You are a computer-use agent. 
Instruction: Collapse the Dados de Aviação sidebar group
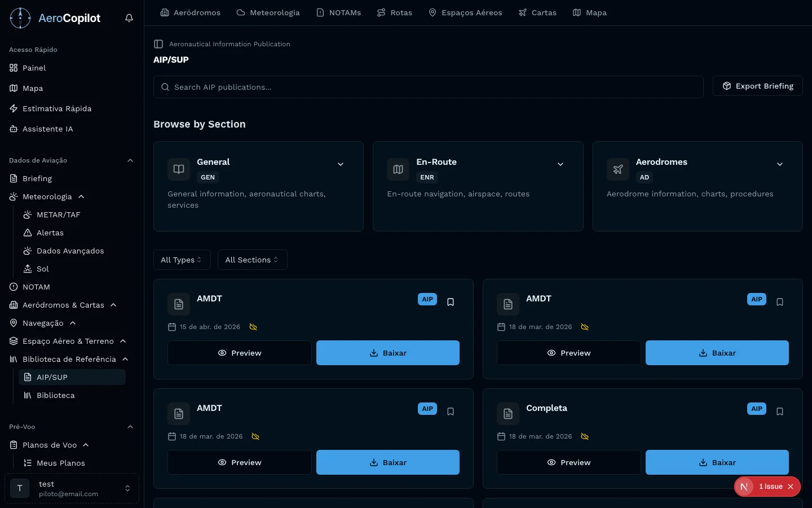130,160
